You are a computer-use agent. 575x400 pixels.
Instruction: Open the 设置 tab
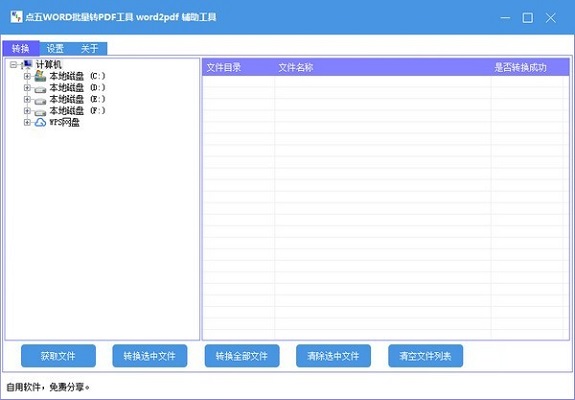[55, 48]
